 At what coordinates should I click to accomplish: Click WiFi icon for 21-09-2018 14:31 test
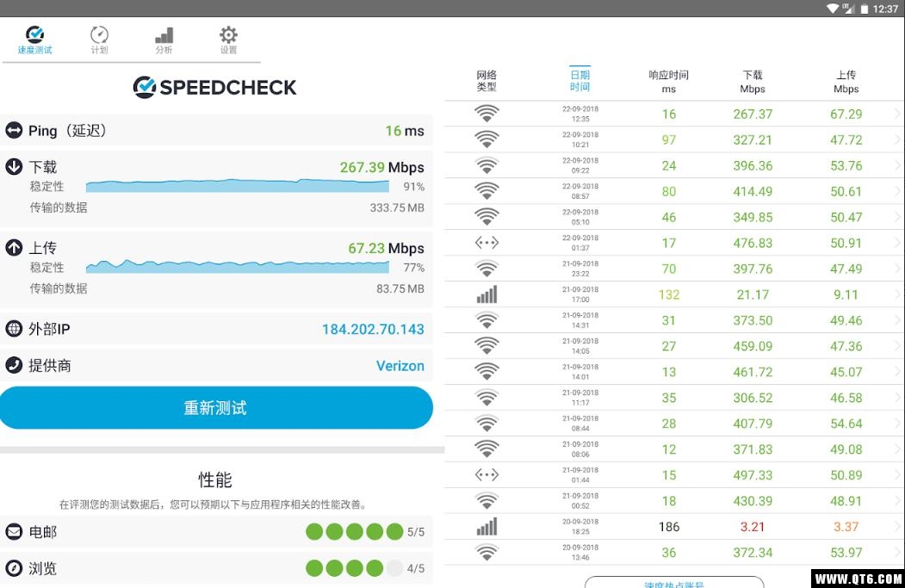[x=487, y=320]
